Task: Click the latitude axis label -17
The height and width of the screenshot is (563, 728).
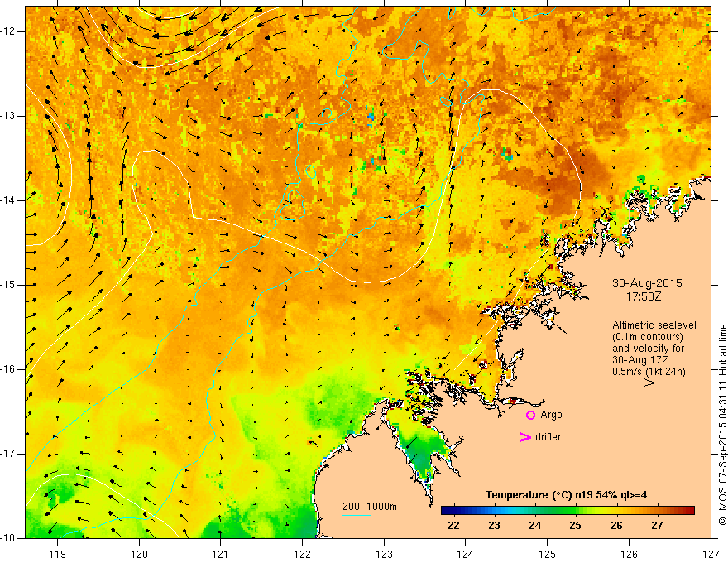Action: (x=9, y=454)
